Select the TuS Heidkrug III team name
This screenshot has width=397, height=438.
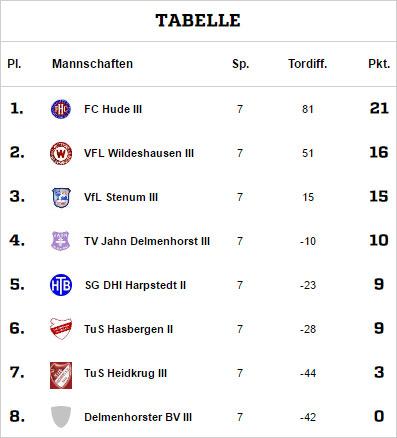point(125,373)
